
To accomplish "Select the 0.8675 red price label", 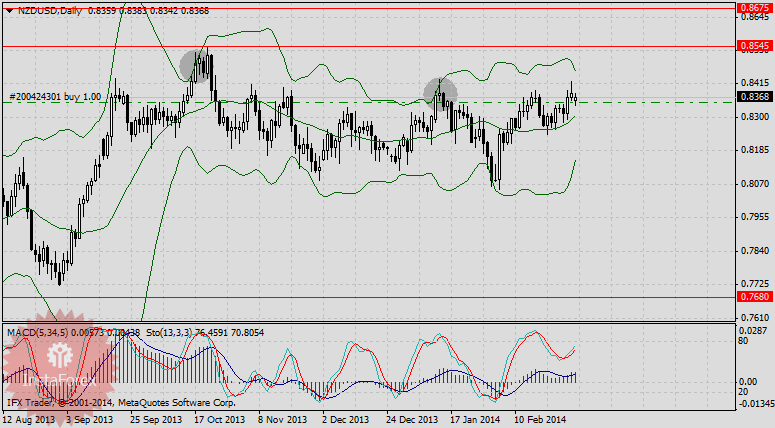I will click(754, 7).
